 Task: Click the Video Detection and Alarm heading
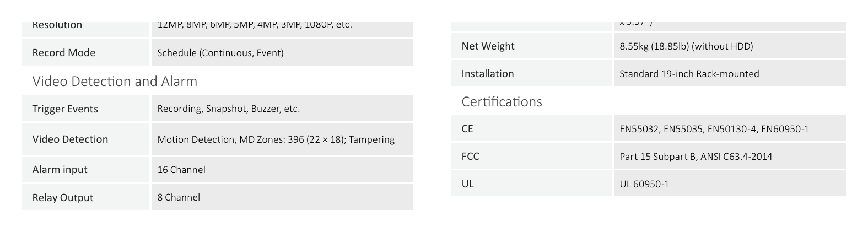(115, 82)
